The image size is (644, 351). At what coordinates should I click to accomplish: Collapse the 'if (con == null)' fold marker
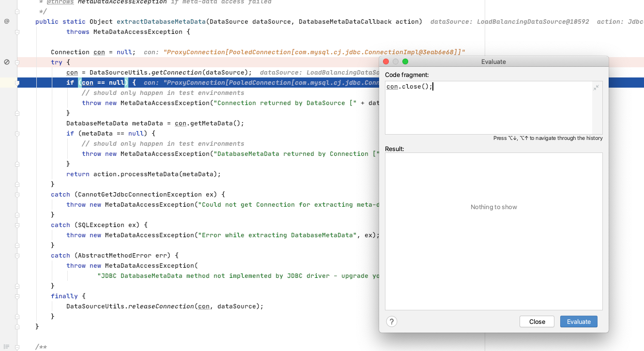tap(17, 83)
